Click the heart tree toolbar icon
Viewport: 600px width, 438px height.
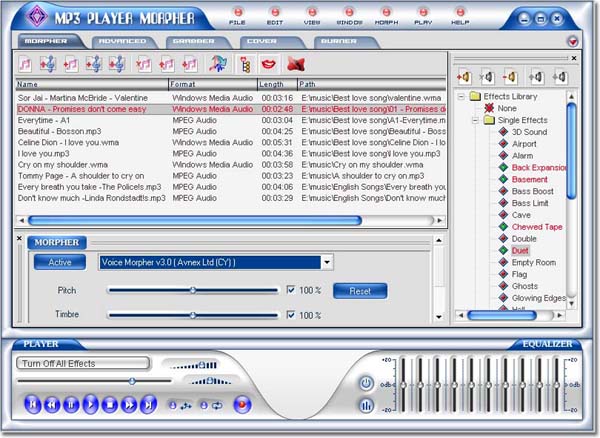click(245, 64)
